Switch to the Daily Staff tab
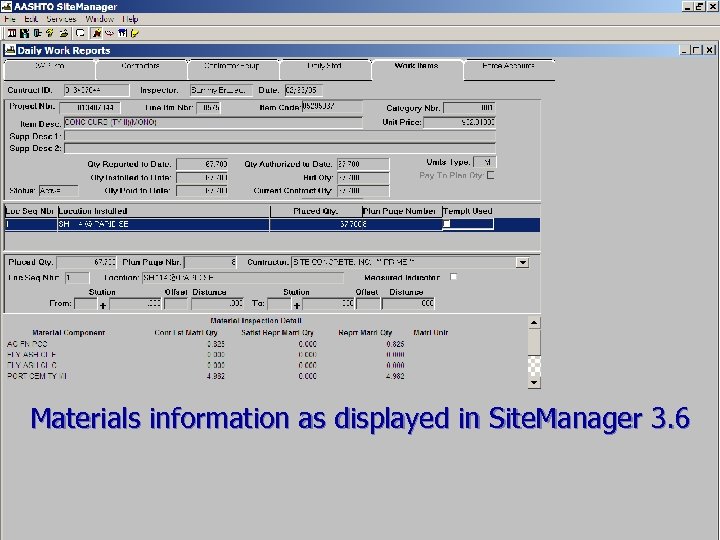 (x=324, y=69)
